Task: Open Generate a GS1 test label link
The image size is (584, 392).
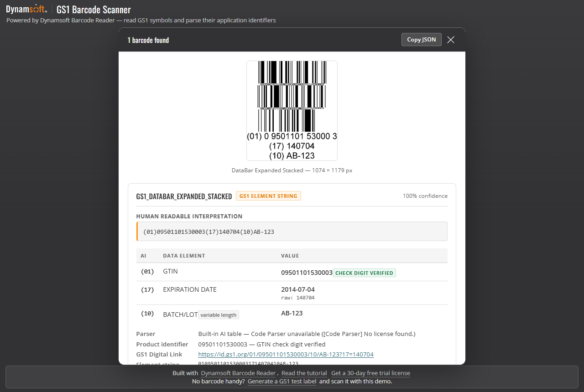Action: tap(282, 381)
